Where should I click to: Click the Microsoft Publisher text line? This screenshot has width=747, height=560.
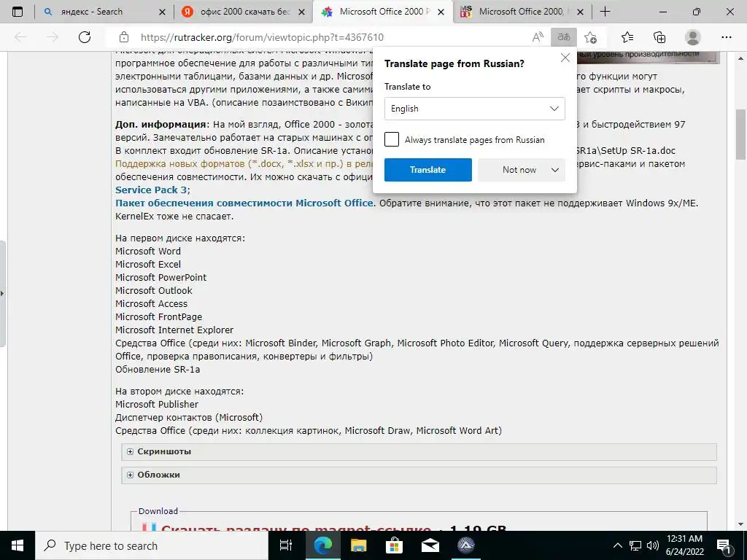157,404
